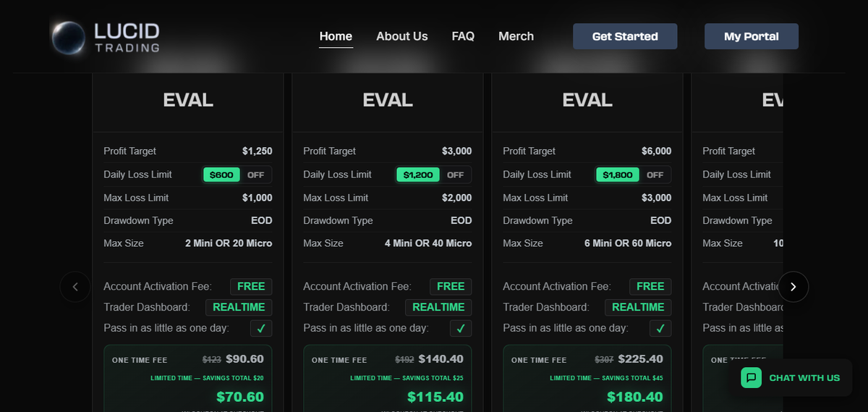Image resolution: width=868 pixels, height=412 pixels.
Task: Click the struck-through $123 original price
Action: coord(211,359)
